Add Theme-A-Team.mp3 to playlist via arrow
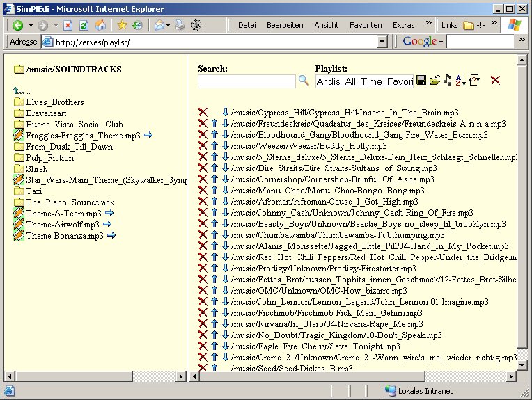 [109, 214]
